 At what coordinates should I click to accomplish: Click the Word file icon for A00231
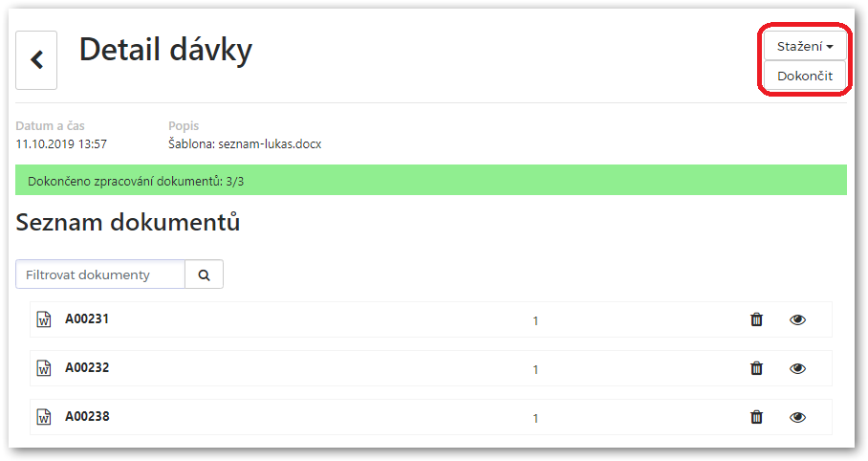coord(44,319)
